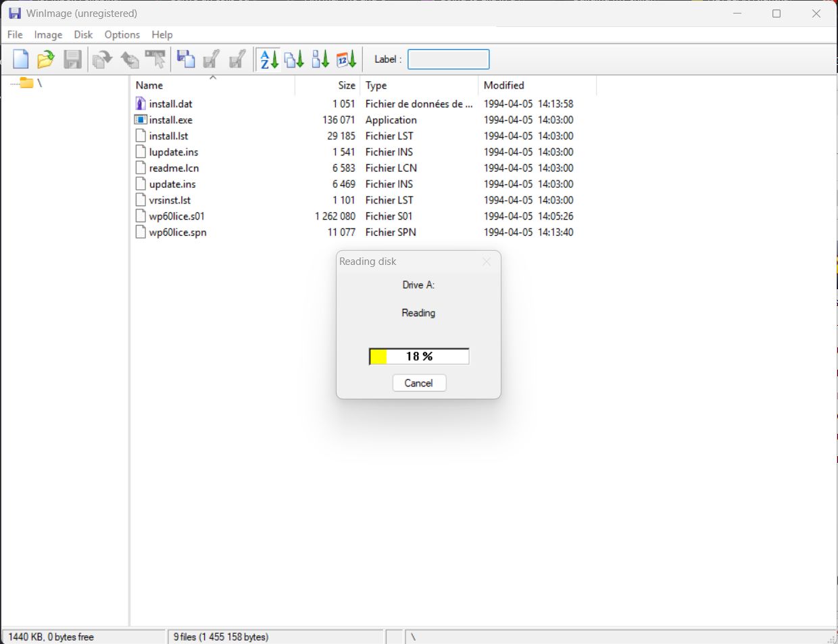Sort files by type icon
The width and height of the screenshot is (838, 644).
point(294,59)
